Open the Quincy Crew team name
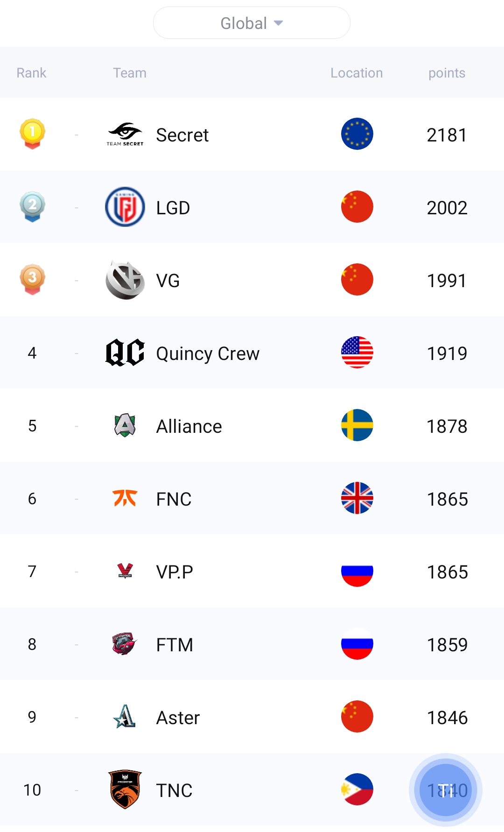 (208, 353)
